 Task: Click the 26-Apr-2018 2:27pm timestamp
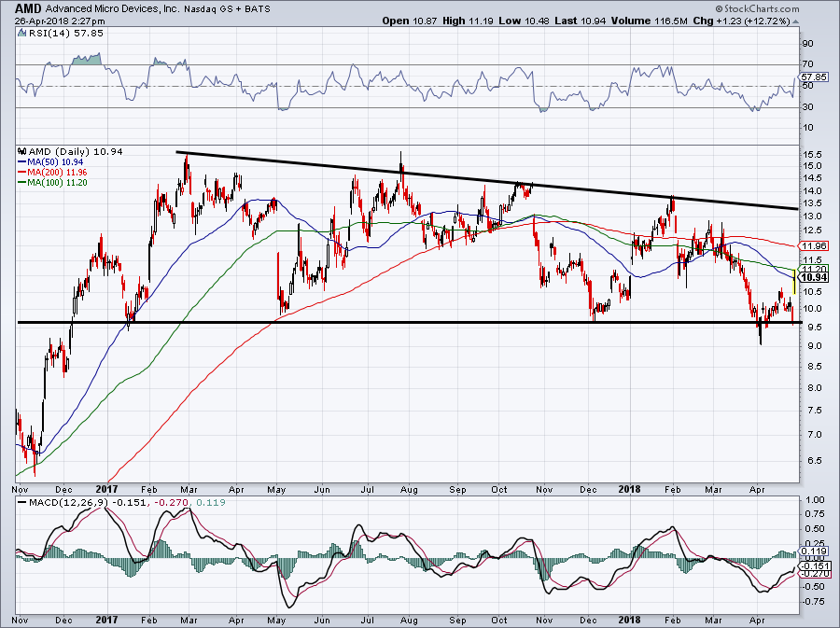[60, 21]
